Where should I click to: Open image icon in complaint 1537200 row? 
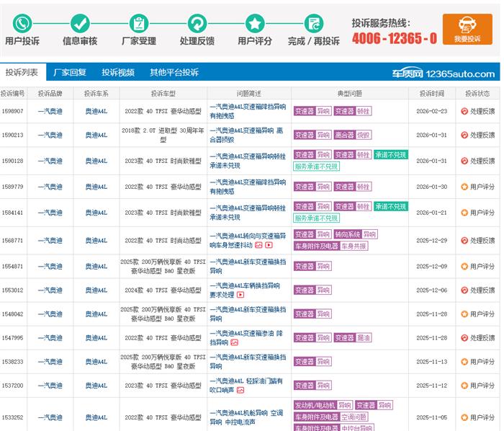[x=240, y=390]
